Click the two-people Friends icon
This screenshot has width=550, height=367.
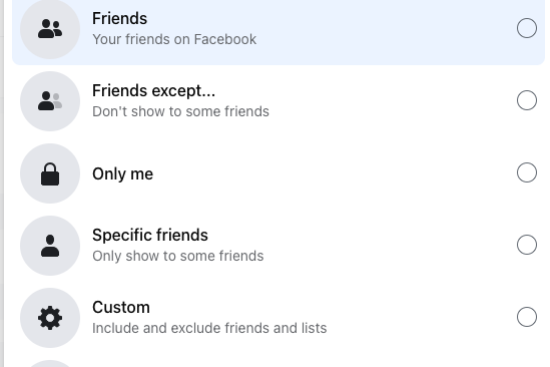[x=50, y=29]
